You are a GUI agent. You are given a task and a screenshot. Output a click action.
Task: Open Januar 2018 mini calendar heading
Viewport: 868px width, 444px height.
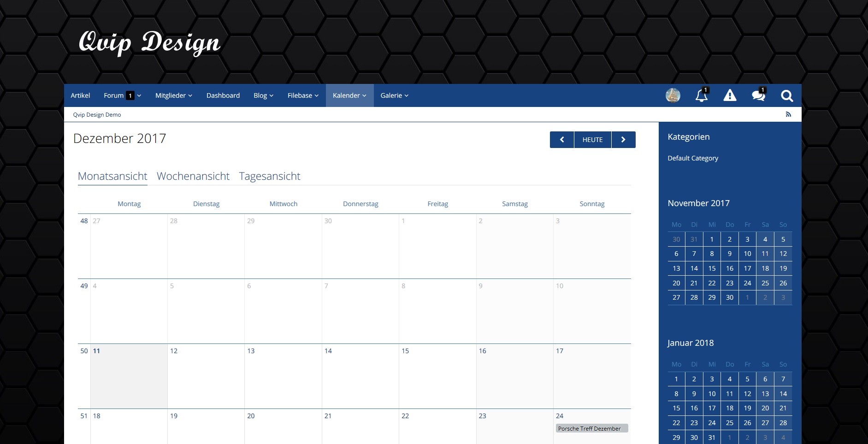[x=690, y=343]
